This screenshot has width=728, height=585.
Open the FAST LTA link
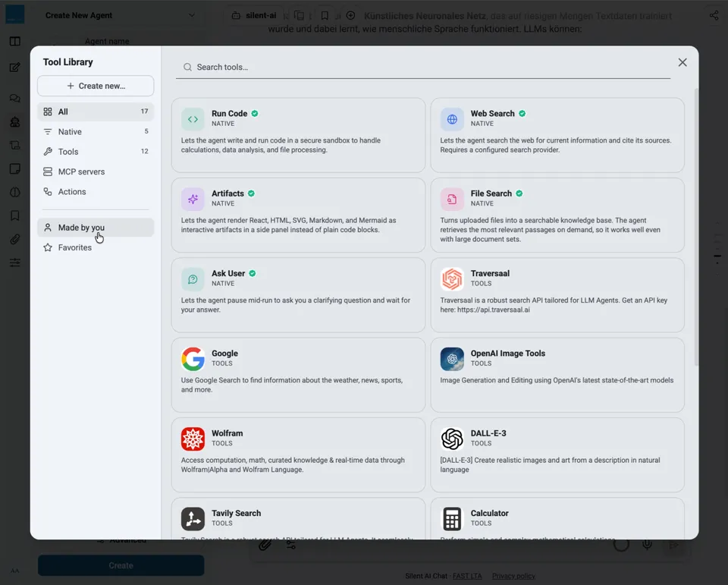pyautogui.click(x=467, y=576)
